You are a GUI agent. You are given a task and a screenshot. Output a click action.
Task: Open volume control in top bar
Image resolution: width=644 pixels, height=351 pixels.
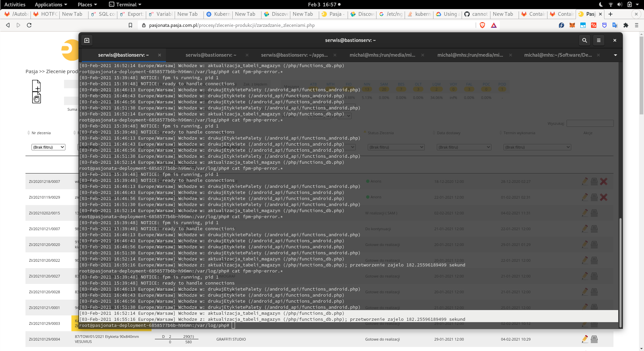point(620,4)
